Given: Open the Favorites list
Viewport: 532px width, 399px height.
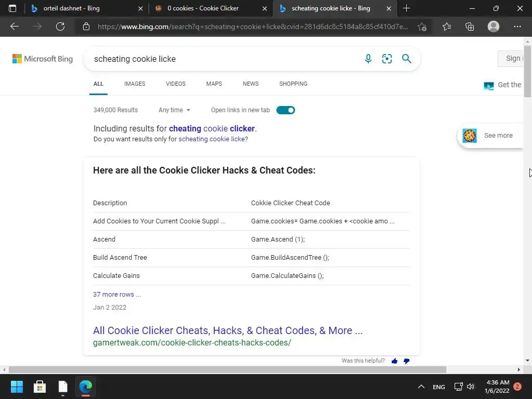Looking at the screenshot, I should click(x=447, y=26).
